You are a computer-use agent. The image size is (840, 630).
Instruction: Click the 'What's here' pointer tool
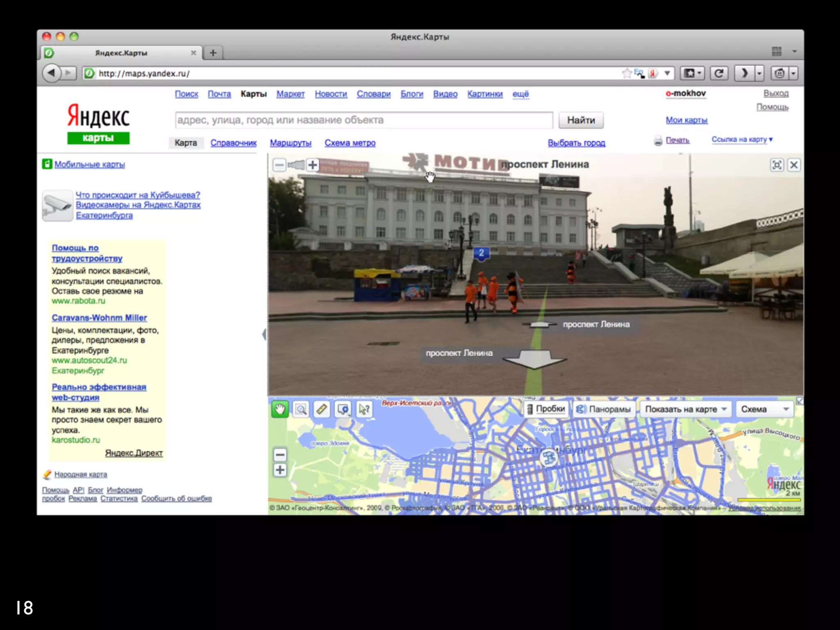[x=364, y=409]
